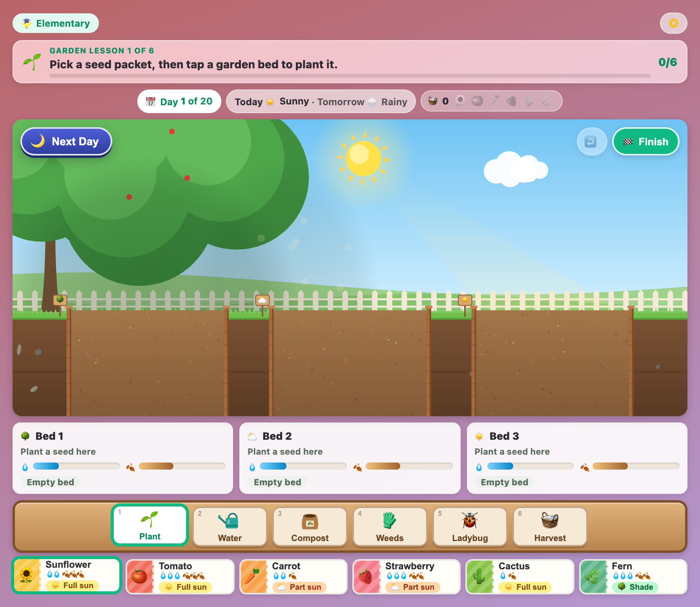This screenshot has width=700, height=607.
Task: Click the greyed cactus harvest icon
Action: click(529, 101)
